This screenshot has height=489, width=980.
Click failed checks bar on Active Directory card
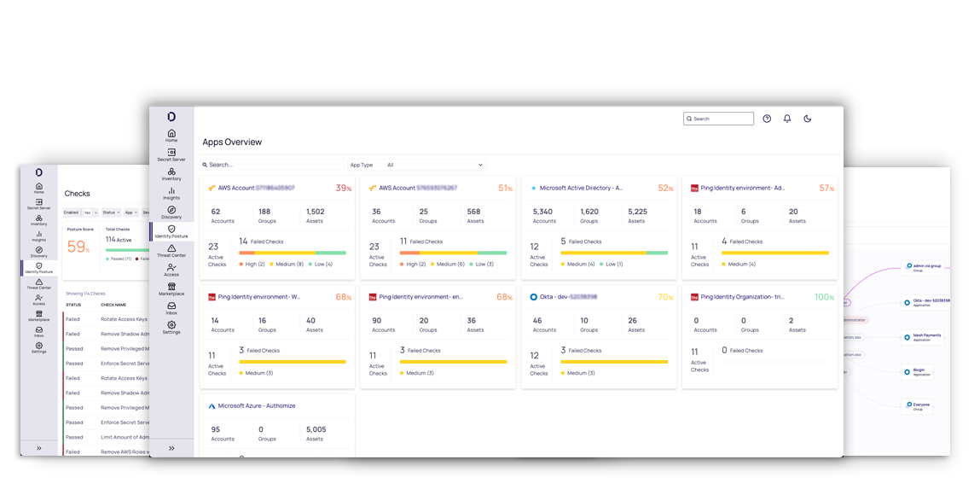click(614, 253)
